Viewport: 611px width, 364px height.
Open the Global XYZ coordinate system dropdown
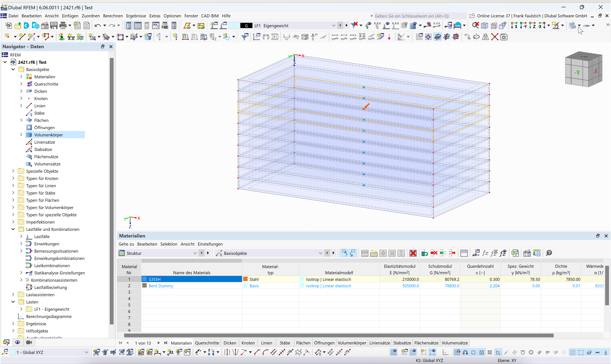coord(86,352)
